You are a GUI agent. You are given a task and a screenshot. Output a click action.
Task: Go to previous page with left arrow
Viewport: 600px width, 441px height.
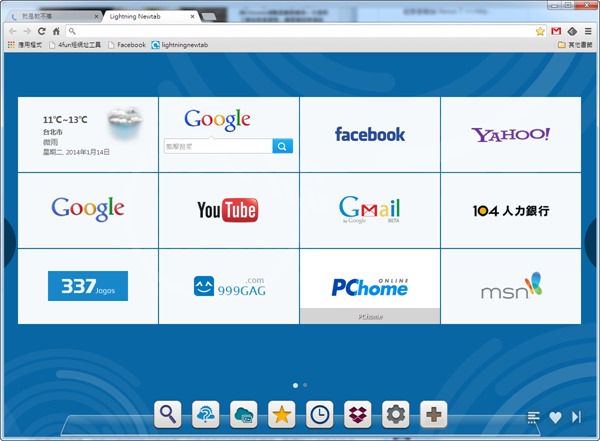pos(8,242)
